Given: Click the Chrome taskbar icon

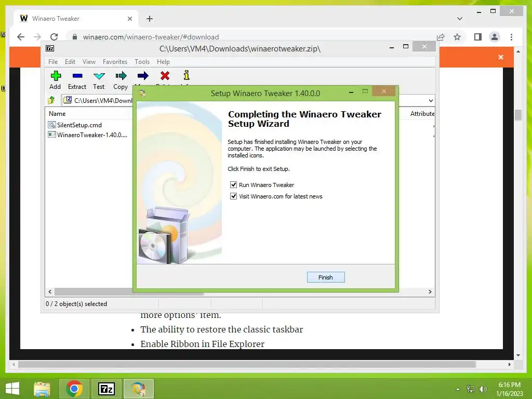Looking at the screenshot, I should pyautogui.click(x=74, y=389).
